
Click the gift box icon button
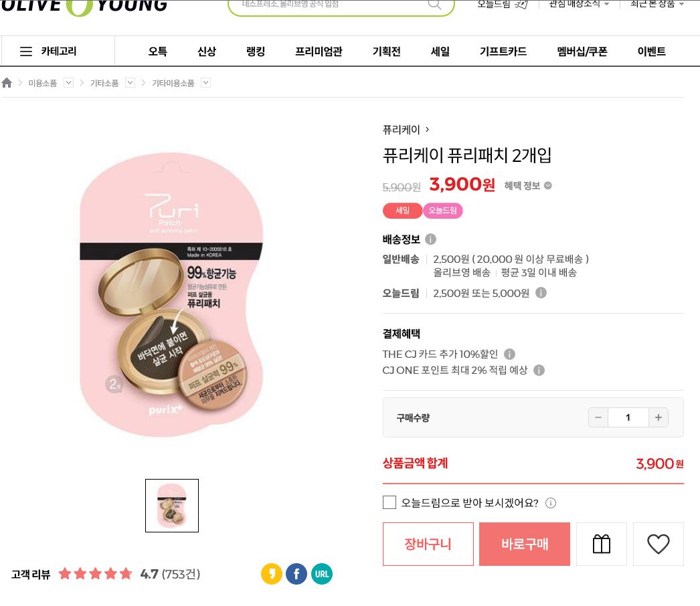(601, 544)
